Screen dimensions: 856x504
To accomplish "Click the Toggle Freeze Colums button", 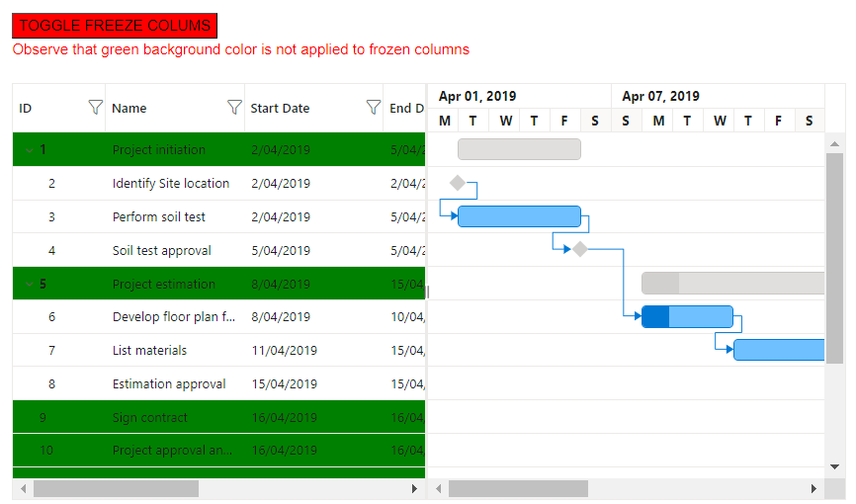I will click(x=115, y=26).
